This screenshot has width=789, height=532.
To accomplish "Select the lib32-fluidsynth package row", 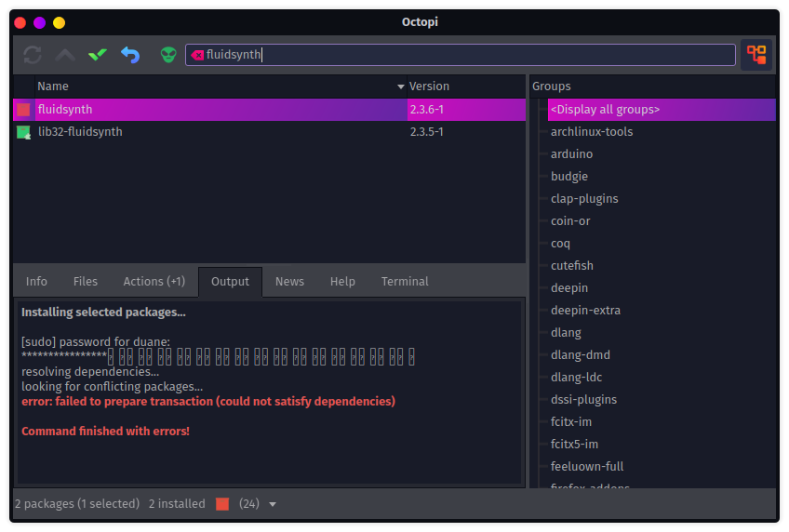I will (269, 132).
